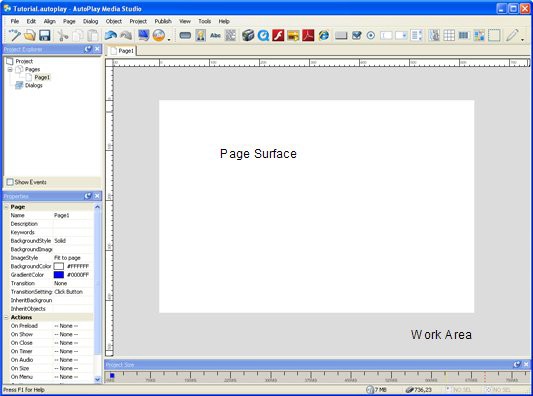Open the File menu

click(x=15, y=21)
